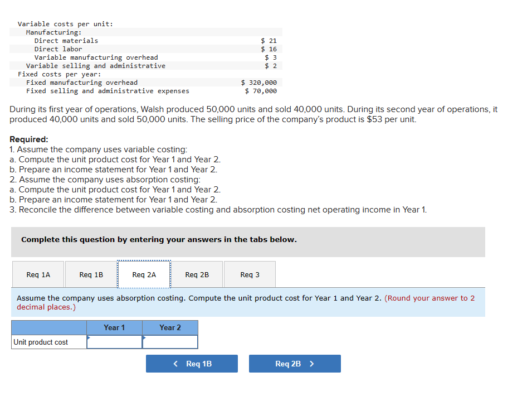
Task: Click the Direct materials label
Action: [66, 41]
